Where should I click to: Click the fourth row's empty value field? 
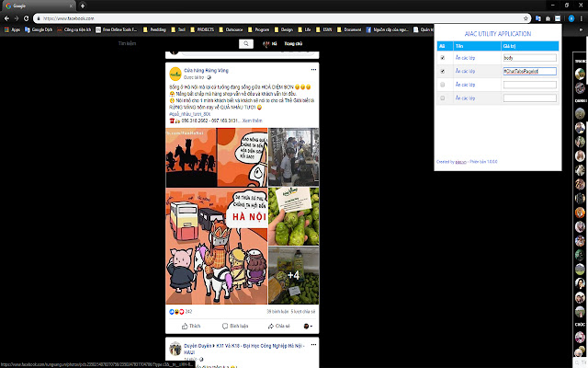(529, 98)
